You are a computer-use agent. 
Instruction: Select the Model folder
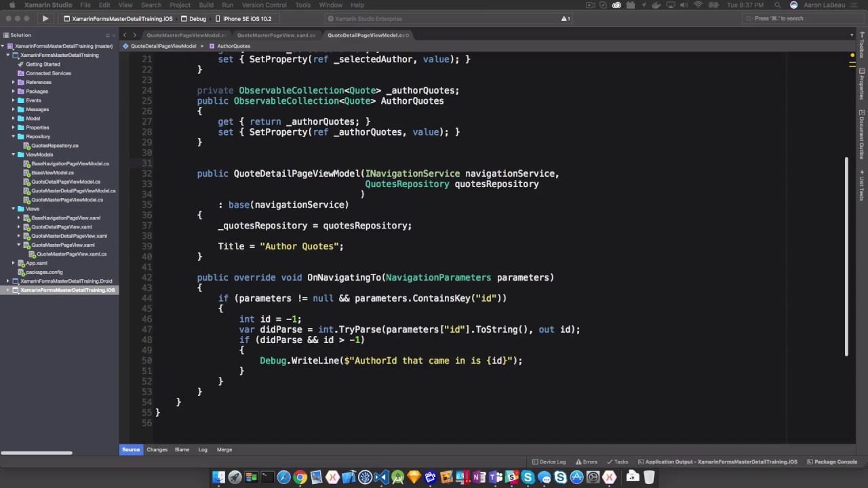point(33,119)
